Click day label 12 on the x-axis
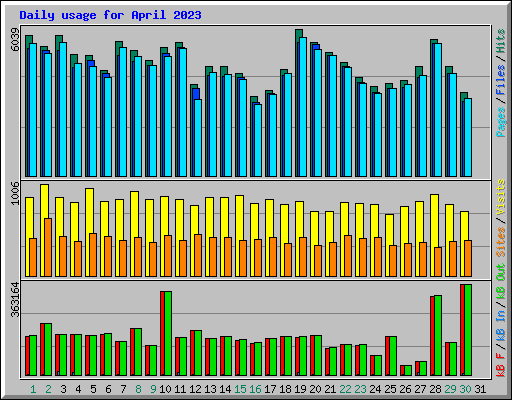This screenshot has height=400, width=512. pyautogui.click(x=195, y=389)
